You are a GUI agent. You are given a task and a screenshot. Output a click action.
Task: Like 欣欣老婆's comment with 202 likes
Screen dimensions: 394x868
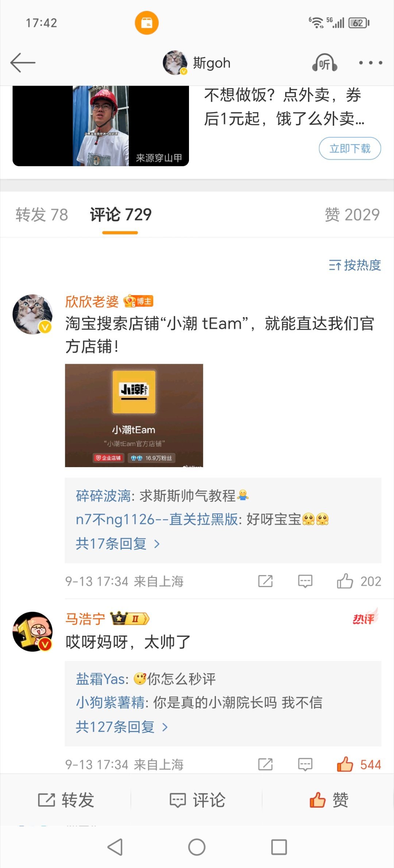(359, 581)
